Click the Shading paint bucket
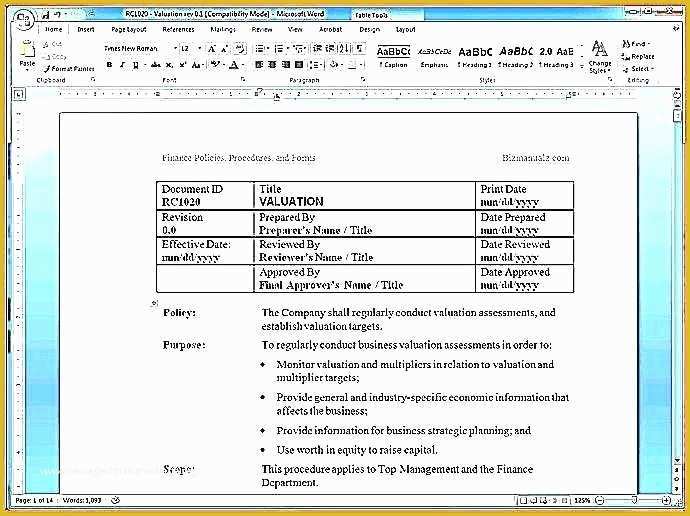Viewport: 690px width, 516px height. click(334, 65)
